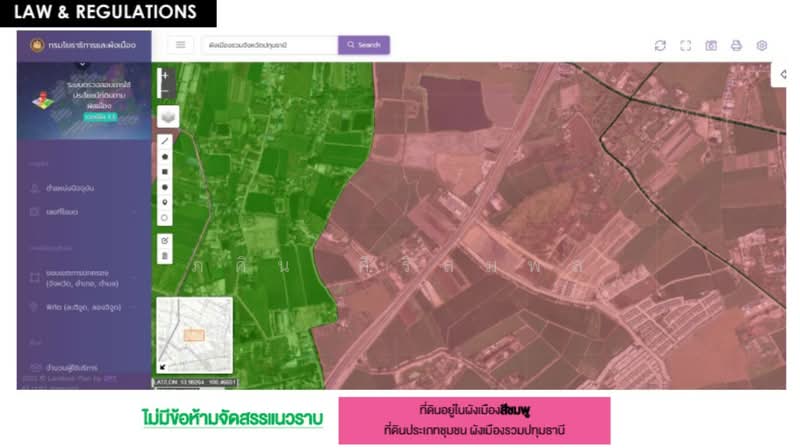Click the search text input field
The image size is (800, 448).
coord(268,45)
